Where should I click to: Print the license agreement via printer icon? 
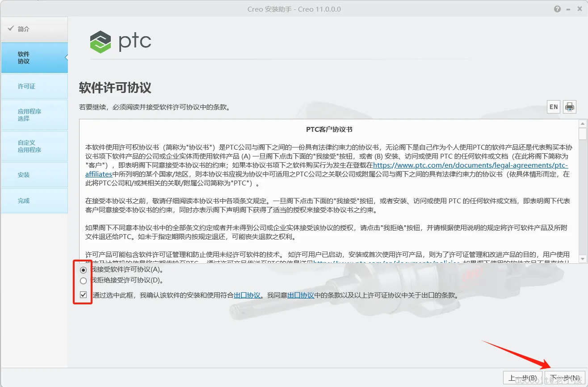(570, 107)
